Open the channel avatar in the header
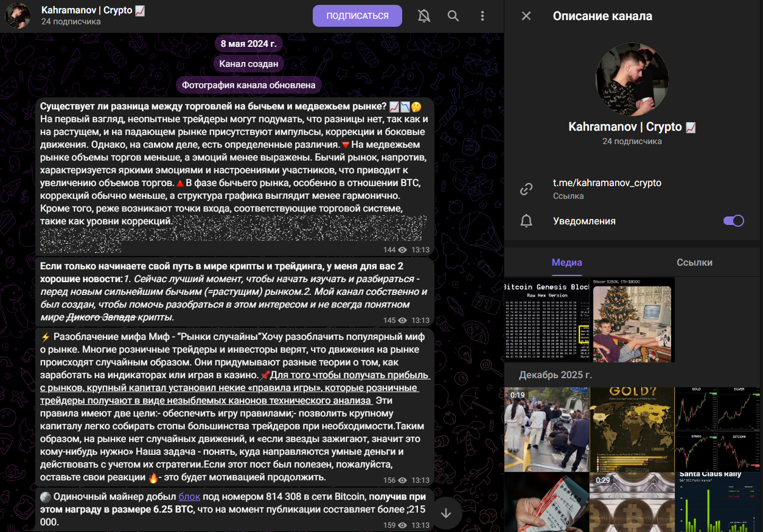763x532 pixels. (x=18, y=16)
